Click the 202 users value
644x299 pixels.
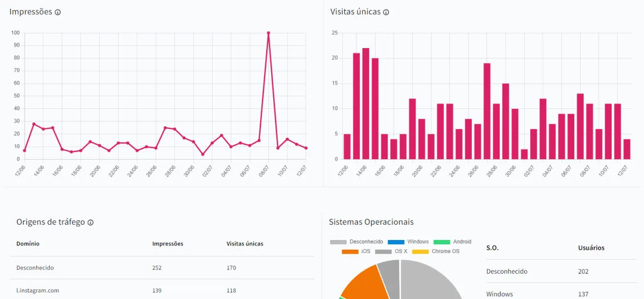(583, 272)
